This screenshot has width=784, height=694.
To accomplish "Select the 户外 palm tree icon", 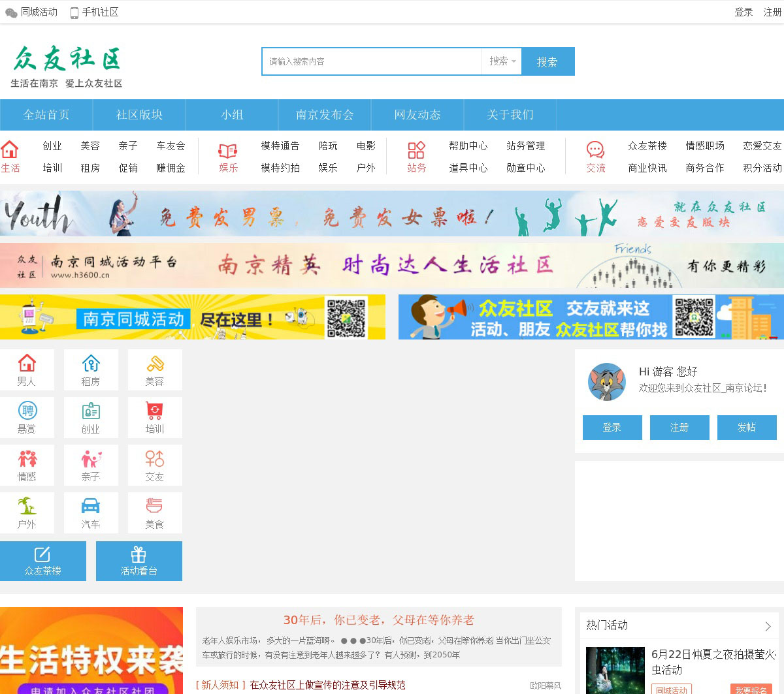I will 27,507.
